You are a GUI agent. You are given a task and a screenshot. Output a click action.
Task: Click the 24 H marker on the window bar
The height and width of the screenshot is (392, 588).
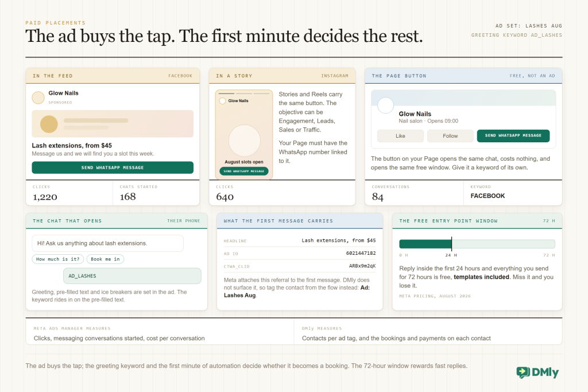(x=451, y=244)
